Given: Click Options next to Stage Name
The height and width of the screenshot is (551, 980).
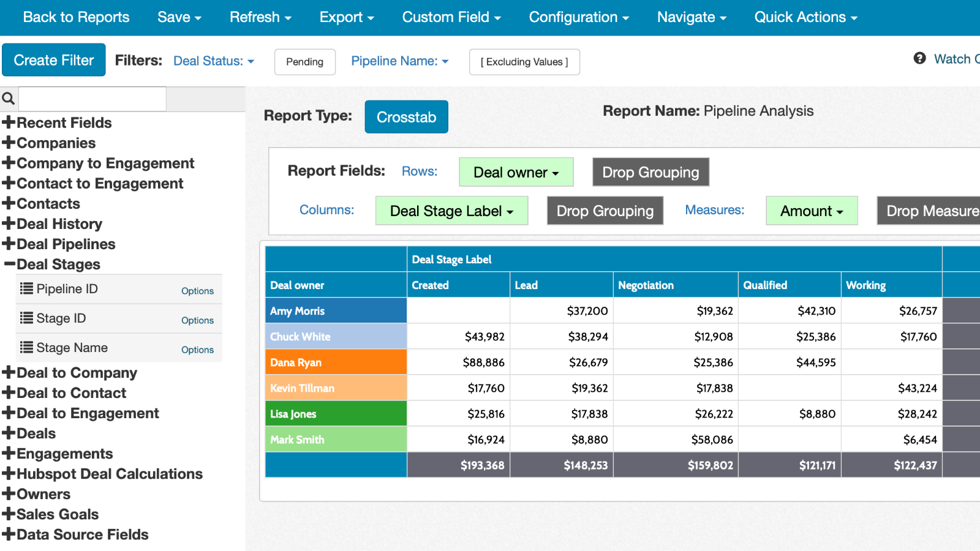Looking at the screenshot, I should (197, 350).
